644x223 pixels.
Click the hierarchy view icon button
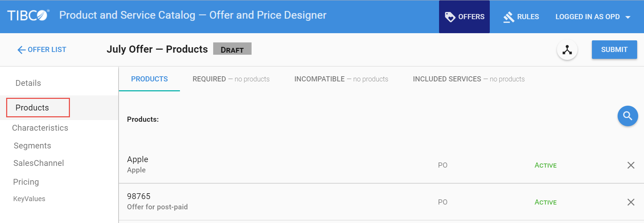pos(567,50)
